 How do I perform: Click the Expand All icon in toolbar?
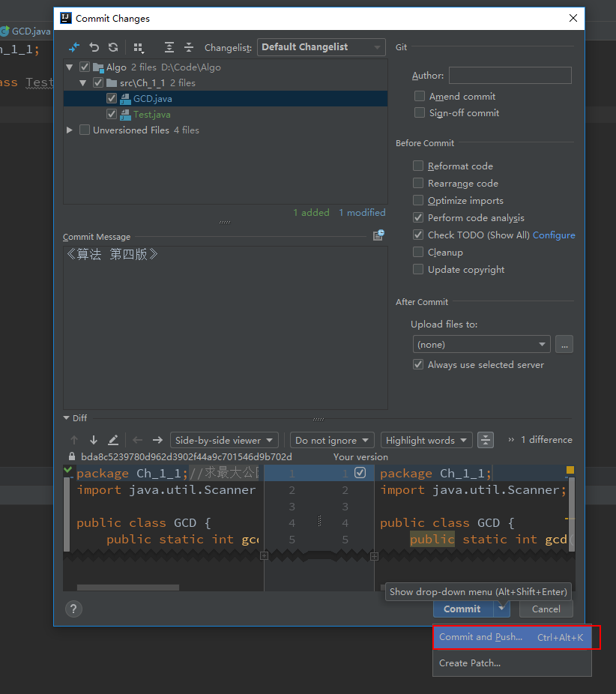coord(169,47)
